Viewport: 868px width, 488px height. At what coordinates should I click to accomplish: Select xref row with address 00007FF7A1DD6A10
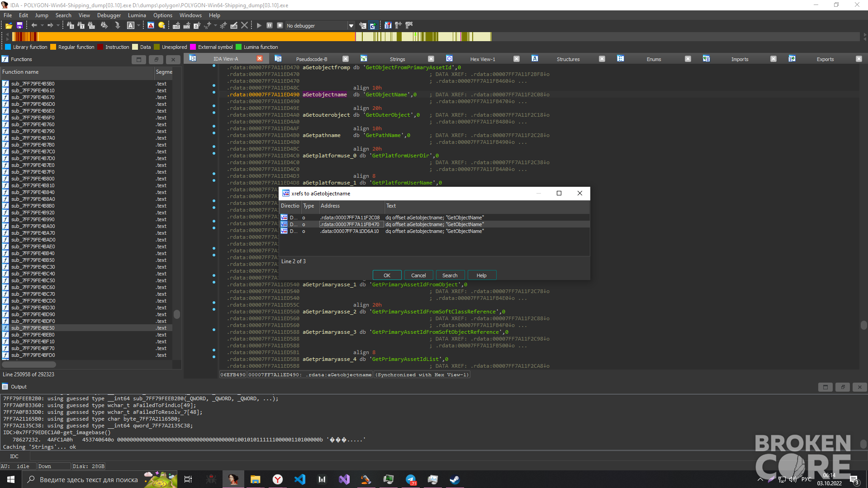coord(435,231)
